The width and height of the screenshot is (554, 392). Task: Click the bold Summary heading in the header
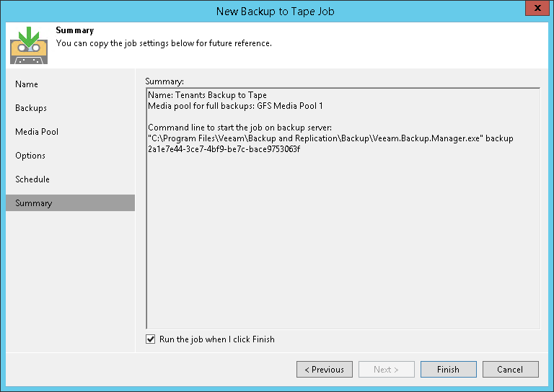[x=75, y=31]
